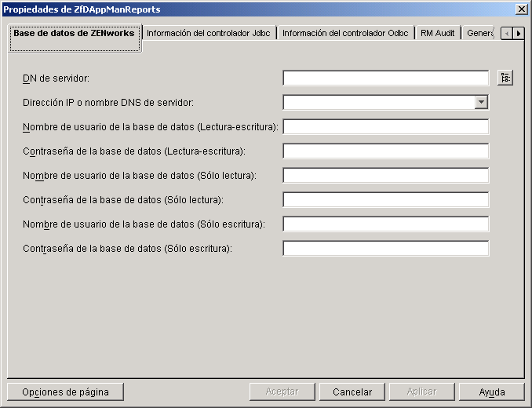Image resolution: width=532 pixels, height=408 pixels.
Task: Focus the DN de servidor field
Action: 386,78
